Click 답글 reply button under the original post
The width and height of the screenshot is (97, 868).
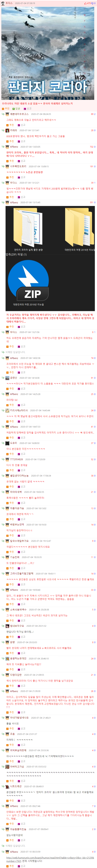tap(16, 108)
